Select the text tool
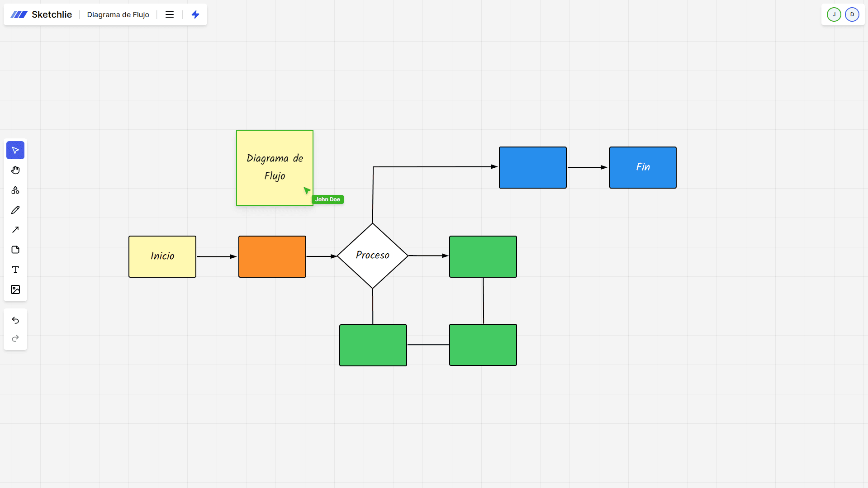 [15, 270]
